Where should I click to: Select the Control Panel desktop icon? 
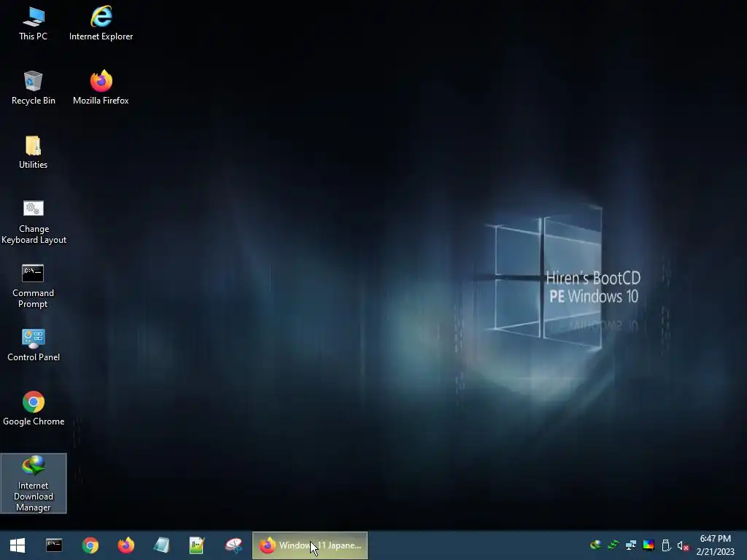[x=34, y=345]
